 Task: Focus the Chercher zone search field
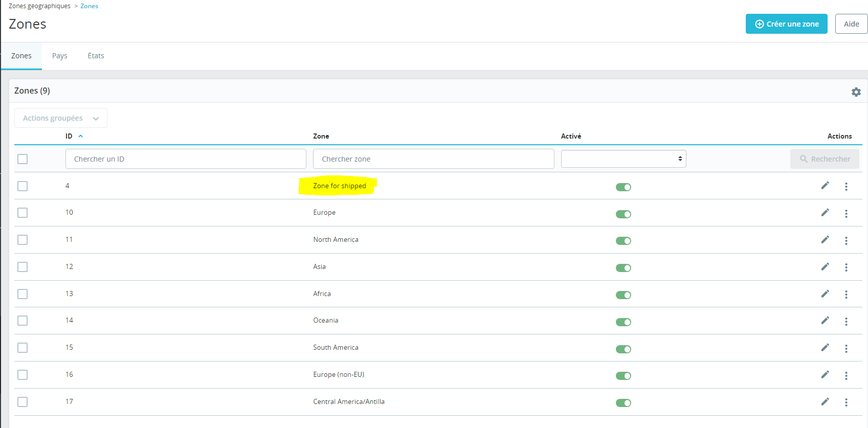433,159
